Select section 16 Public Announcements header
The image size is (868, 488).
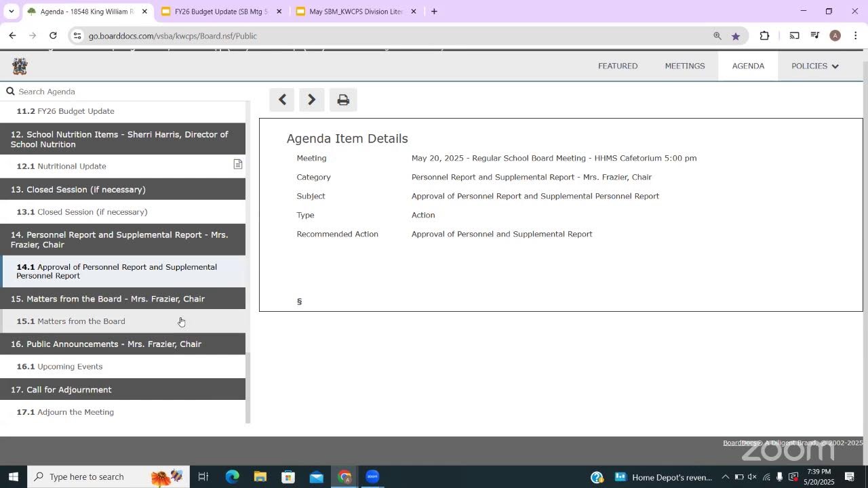[123, 344]
